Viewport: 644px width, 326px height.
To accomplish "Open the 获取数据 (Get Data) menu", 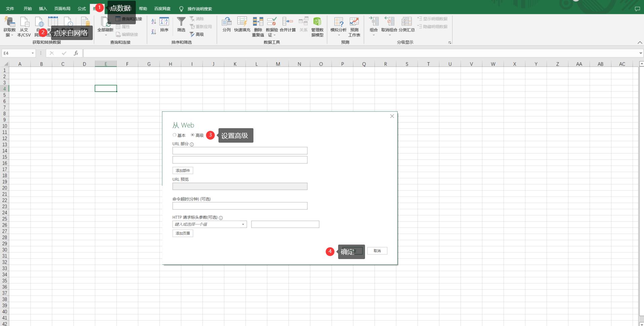I will (9, 26).
